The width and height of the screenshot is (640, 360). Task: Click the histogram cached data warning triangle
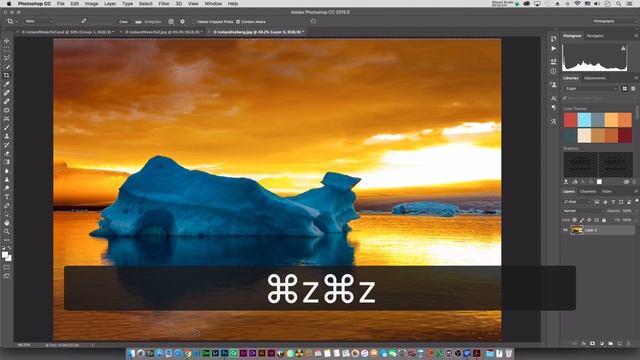tap(623, 48)
